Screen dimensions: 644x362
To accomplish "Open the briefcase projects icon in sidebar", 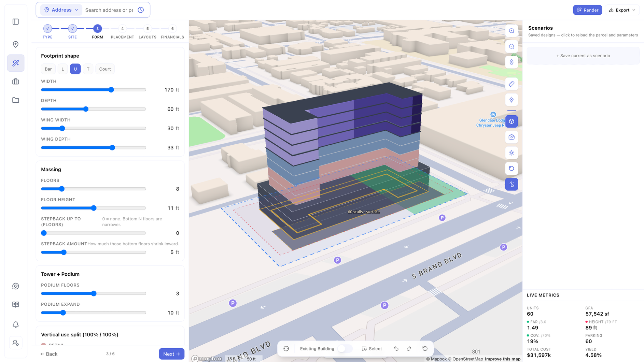I will pyautogui.click(x=16, y=82).
